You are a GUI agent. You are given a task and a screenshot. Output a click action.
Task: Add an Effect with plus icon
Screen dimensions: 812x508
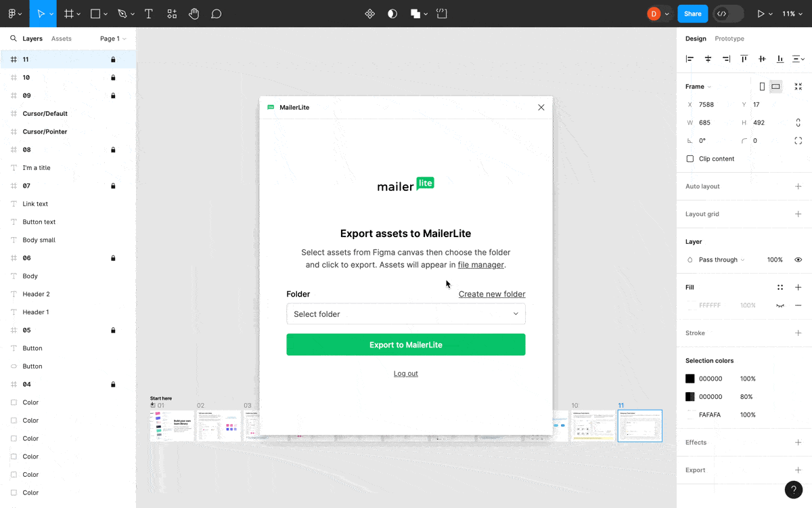798,442
